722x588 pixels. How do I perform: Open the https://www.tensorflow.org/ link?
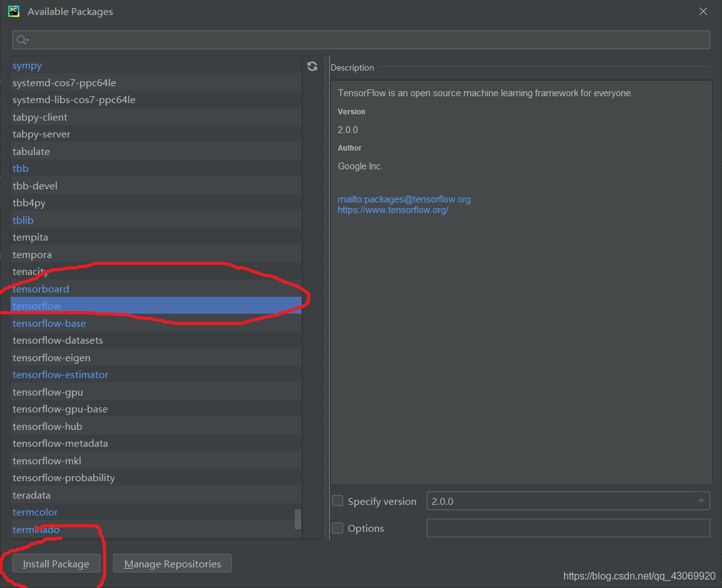click(x=393, y=210)
